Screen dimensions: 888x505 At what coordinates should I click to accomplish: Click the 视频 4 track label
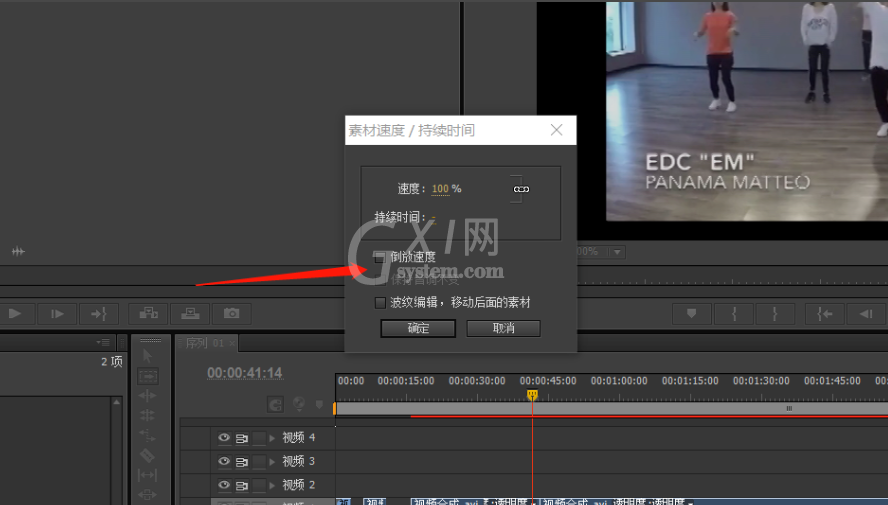click(298, 438)
